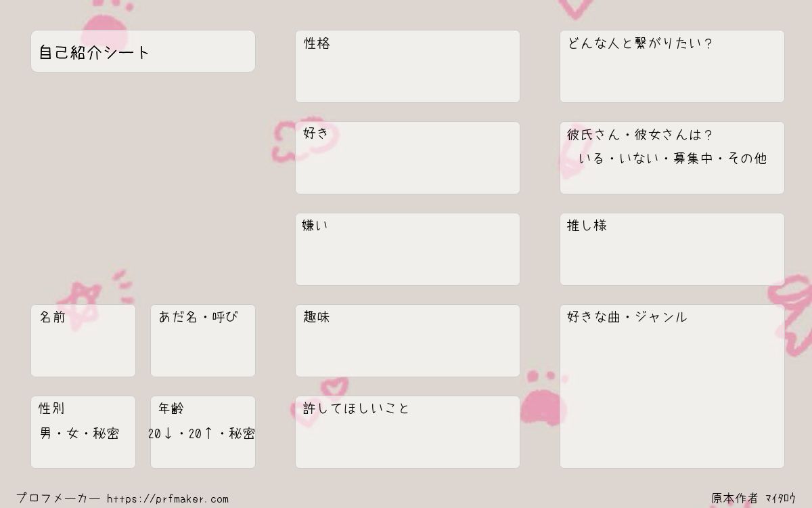
Task: Click the 好き likes box
Action: coord(407,158)
